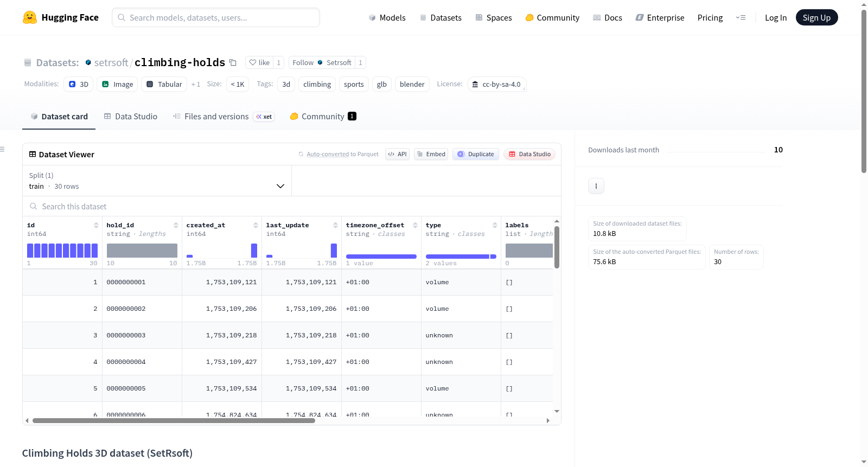Select the glb tag
Image resolution: width=868 pixels, height=467 pixels.
[382, 84]
